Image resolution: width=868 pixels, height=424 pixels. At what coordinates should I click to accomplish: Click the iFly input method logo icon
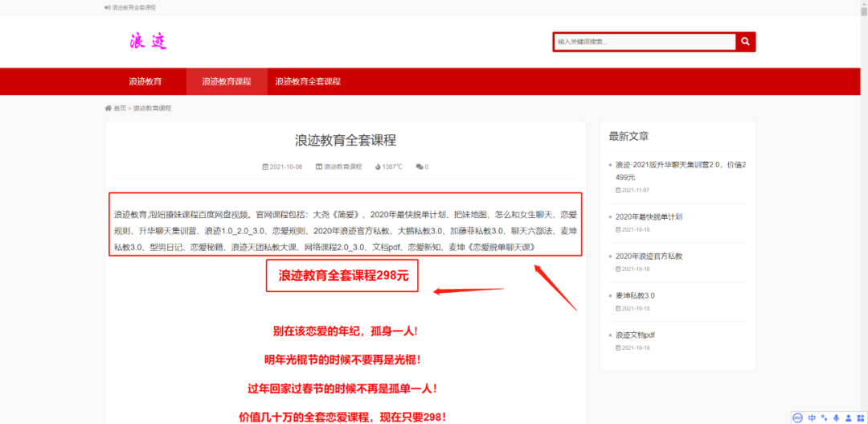[798, 418]
